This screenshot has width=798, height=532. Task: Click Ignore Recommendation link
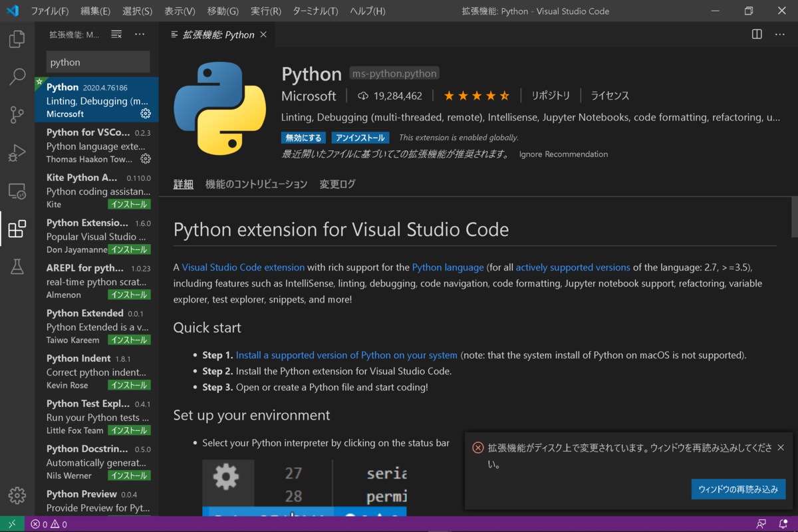tap(563, 154)
